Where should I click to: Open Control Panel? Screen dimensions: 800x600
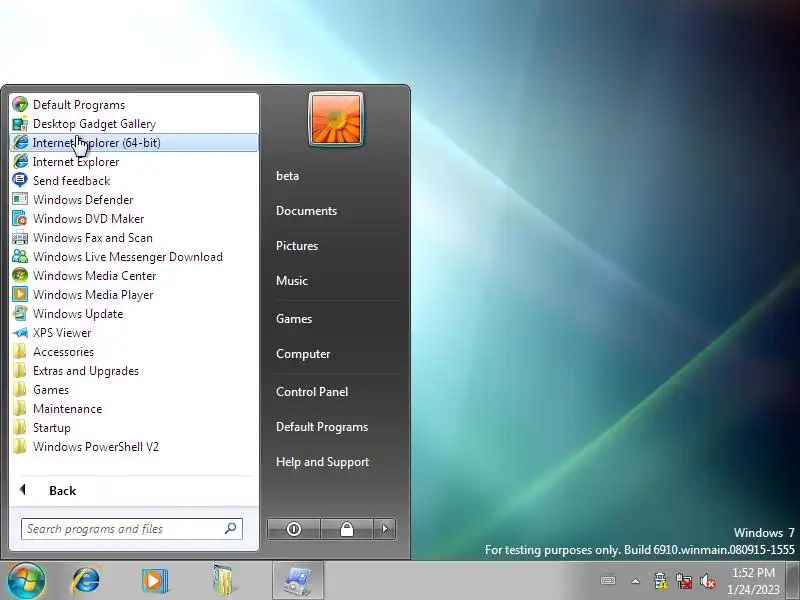(x=335, y=392)
